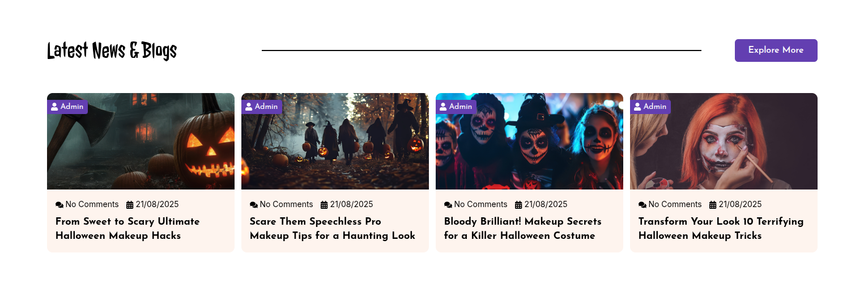Click the Explore More button
This screenshot has height=299, width=868.
(776, 50)
